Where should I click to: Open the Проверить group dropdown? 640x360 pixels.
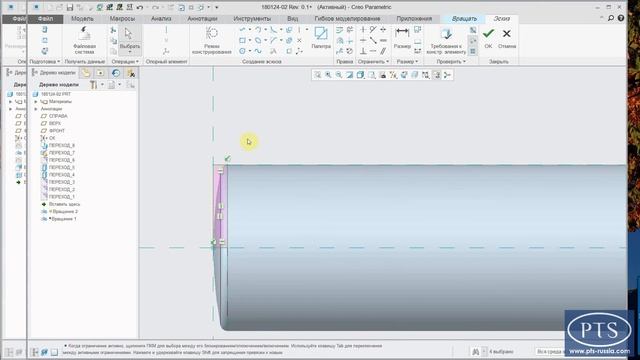pos(451,62)
